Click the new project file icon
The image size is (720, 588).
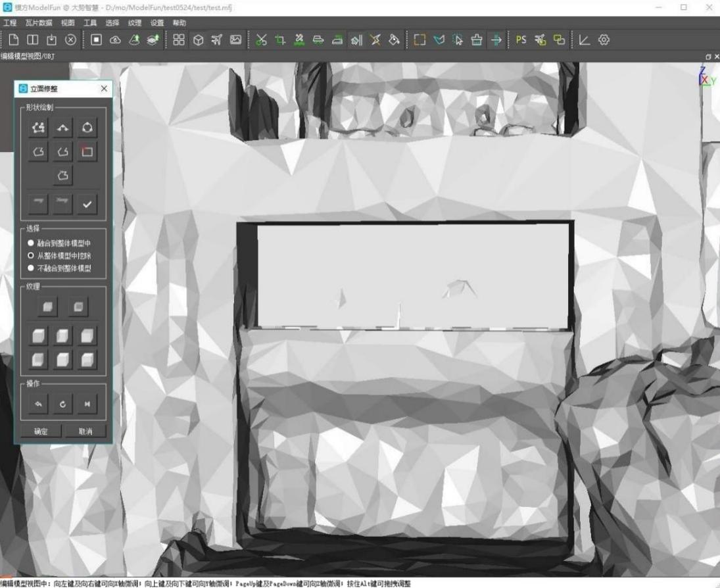[14, 40]
